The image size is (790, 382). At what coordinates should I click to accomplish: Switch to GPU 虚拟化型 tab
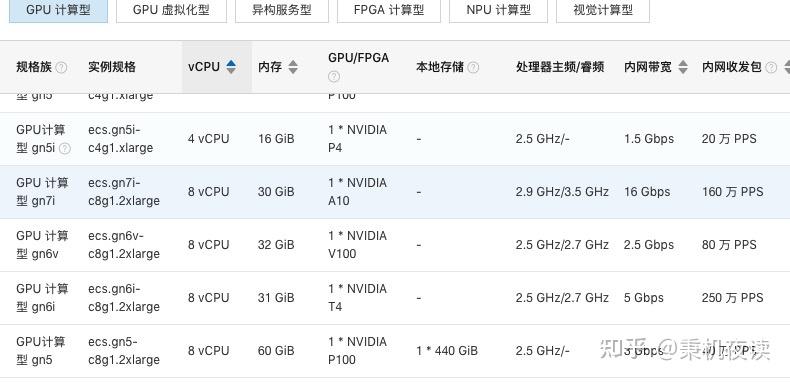pos(171,10)
